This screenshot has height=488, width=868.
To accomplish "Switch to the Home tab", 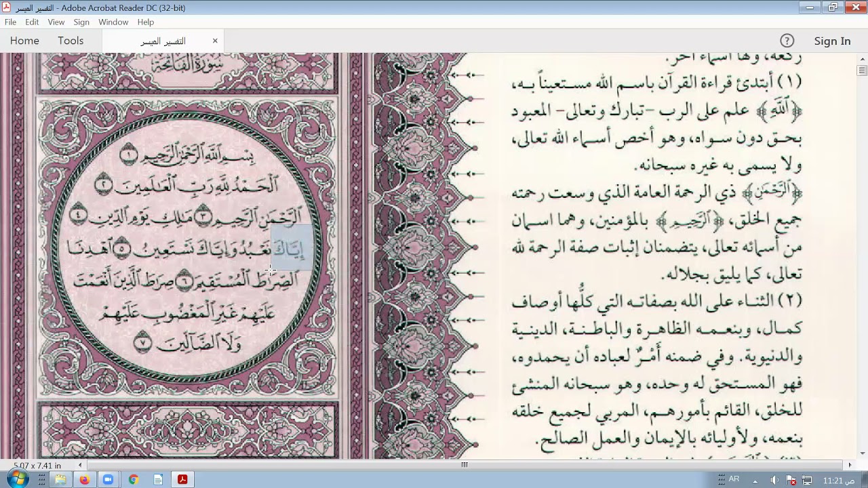I will coord(24,41).
